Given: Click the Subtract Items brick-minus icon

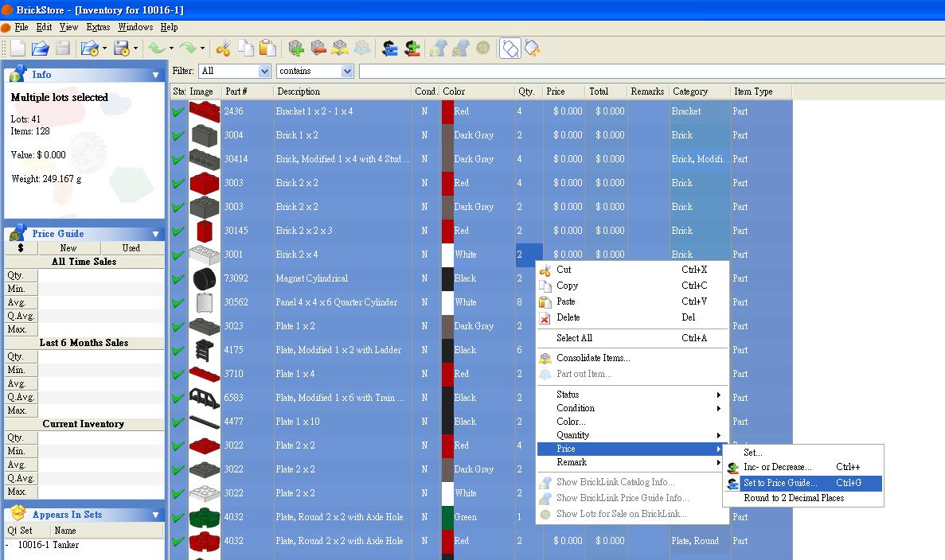Looking at the screenshot, I should (318, 49).
